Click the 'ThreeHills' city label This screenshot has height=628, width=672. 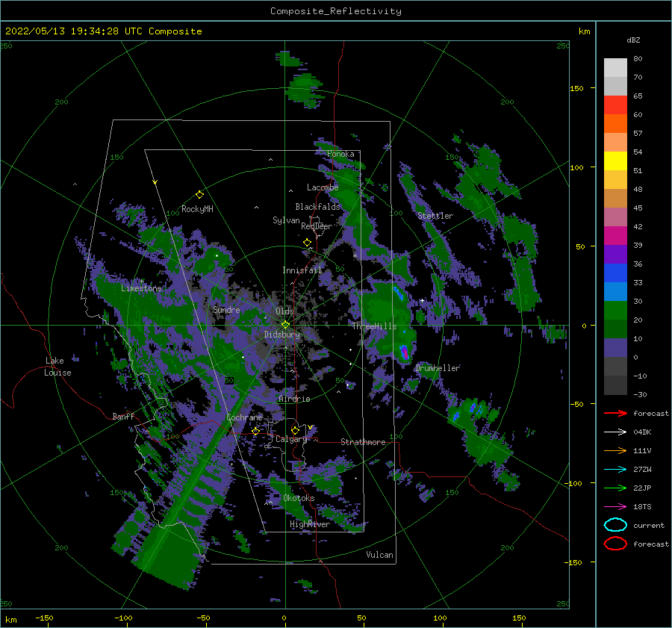click(x=375, y=326)
